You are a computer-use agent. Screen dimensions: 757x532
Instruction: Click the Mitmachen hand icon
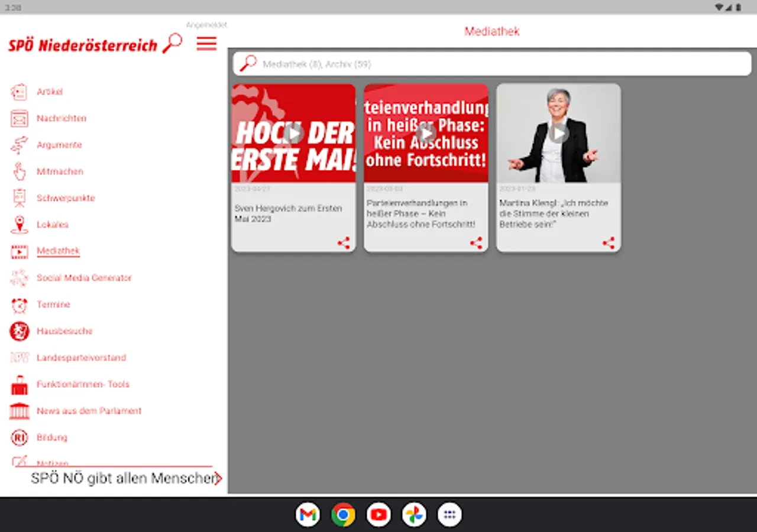19,171
